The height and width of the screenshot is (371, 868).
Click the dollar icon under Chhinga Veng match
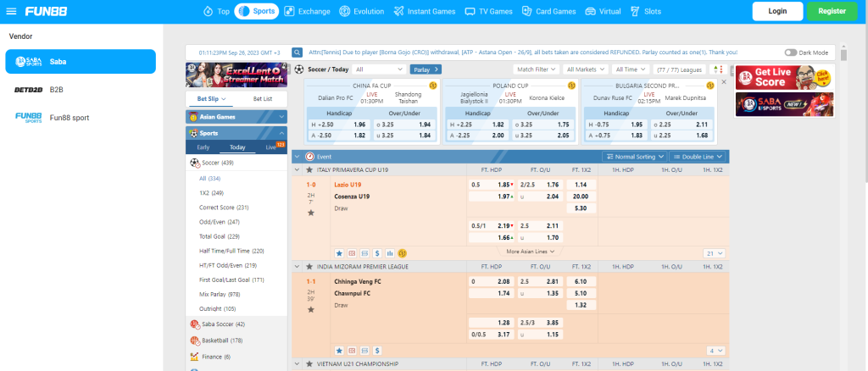point(376,349)
